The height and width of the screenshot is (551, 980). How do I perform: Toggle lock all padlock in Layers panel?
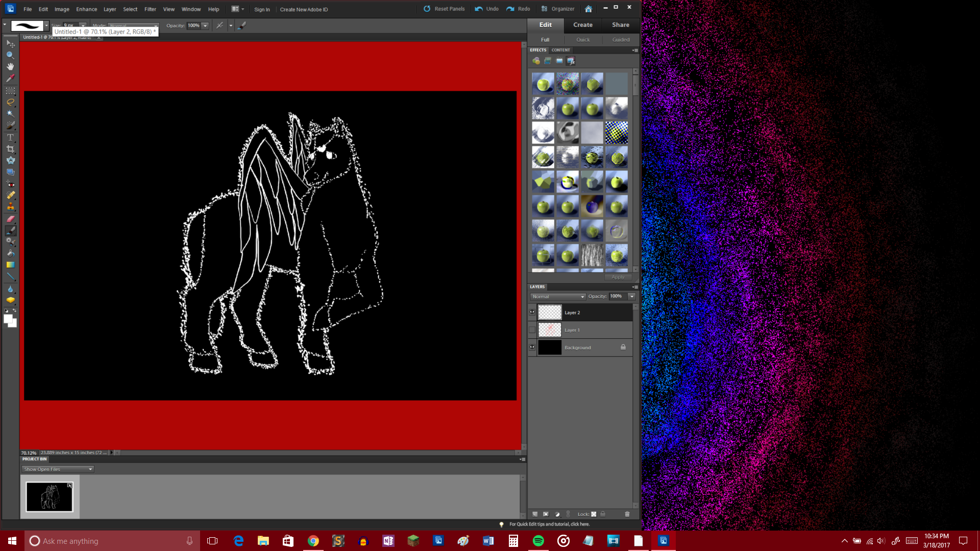coord(603,514)
